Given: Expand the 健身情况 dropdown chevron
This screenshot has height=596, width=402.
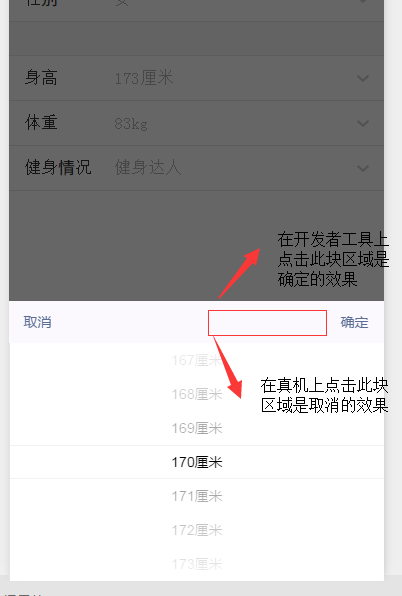Looking at the screenshot, I should pyautogui.click(x=363, y=168).
